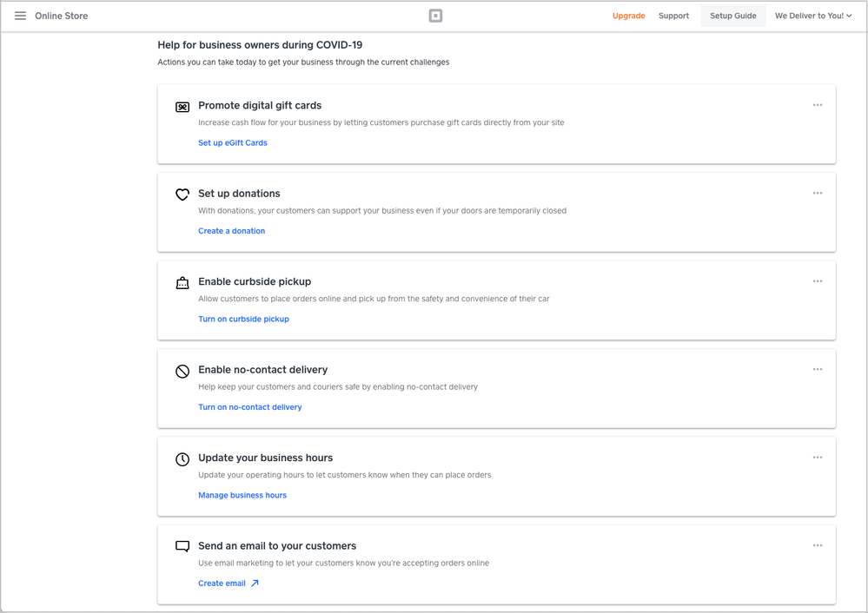The image size is (868, 613).
Task: Click Set up eGift Cards link
Action: [x=233, y=142]
